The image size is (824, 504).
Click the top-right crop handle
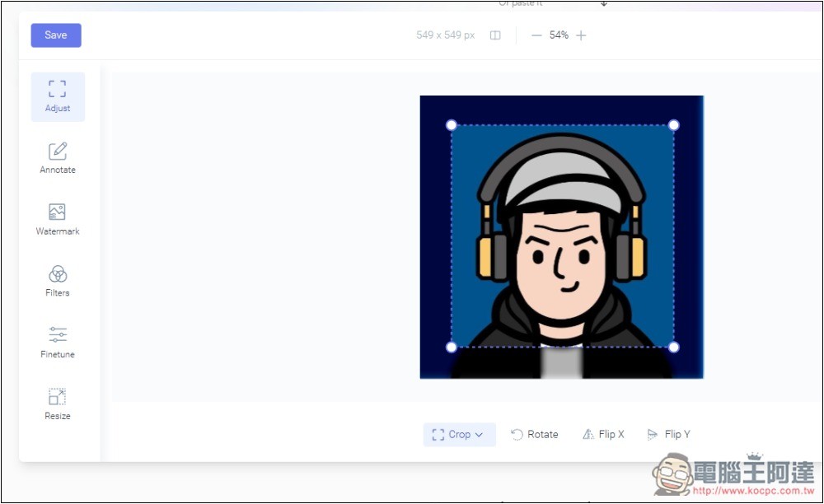tap(673, 125)
